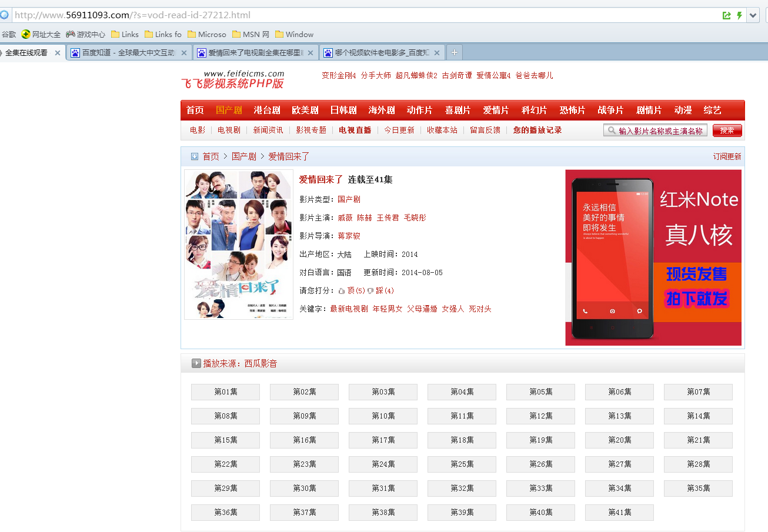Click the 爱情回来了 poster thumbnail

239,245
